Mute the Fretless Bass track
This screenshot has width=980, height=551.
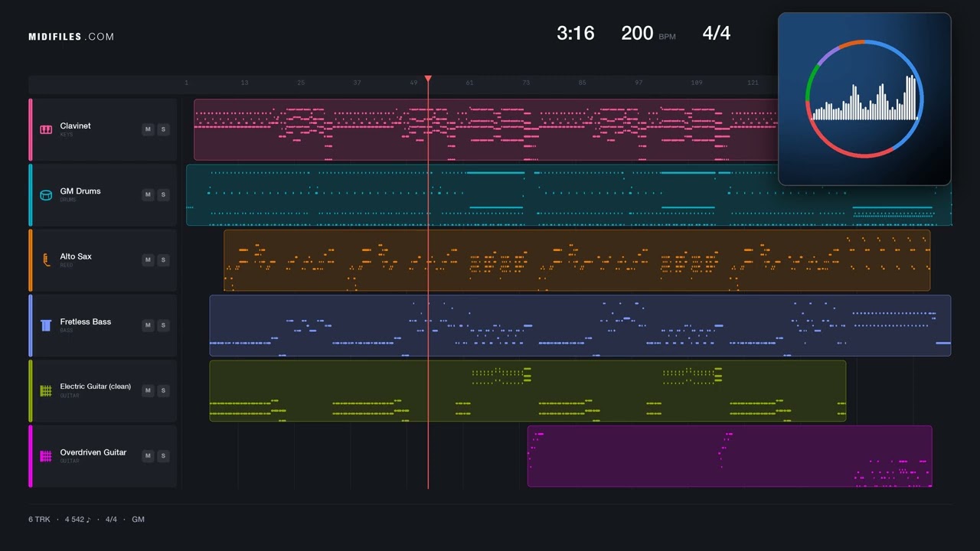point(148,325)
